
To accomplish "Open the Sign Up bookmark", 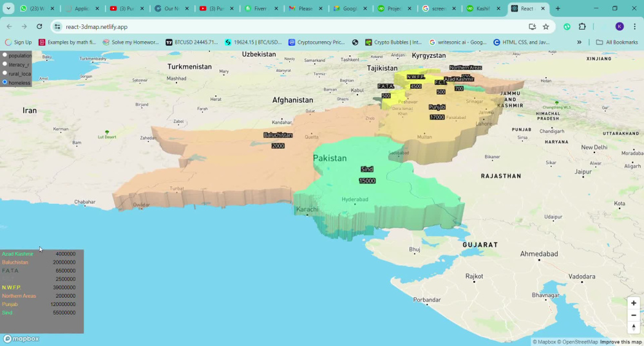I will click(x=18, y=42).
